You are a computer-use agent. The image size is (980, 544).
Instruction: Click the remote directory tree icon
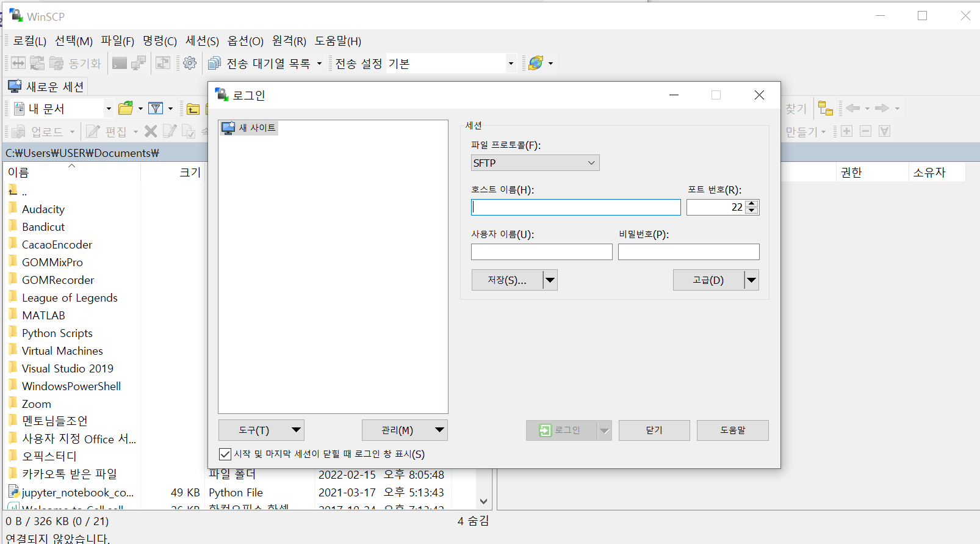[x=826, y=108]
